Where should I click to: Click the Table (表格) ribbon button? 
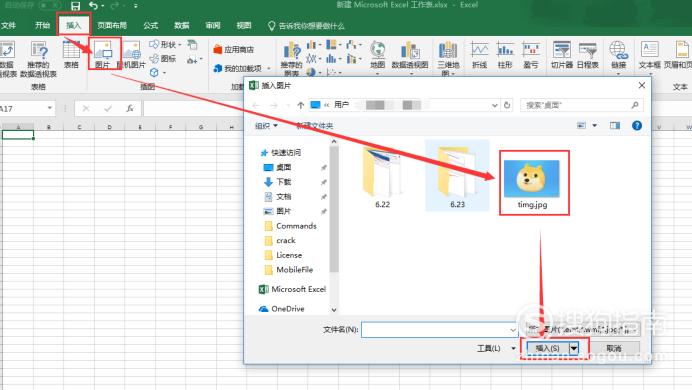pyautogui.click(x=71, y=54)
